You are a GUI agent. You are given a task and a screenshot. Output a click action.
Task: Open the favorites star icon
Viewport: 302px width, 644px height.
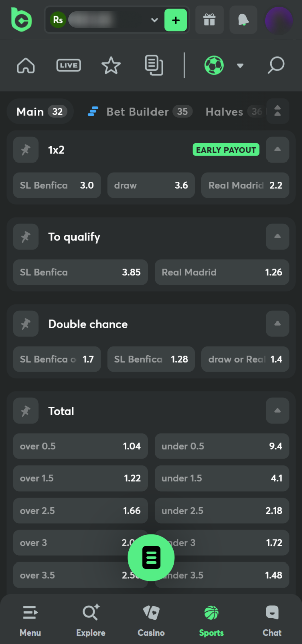111,65
